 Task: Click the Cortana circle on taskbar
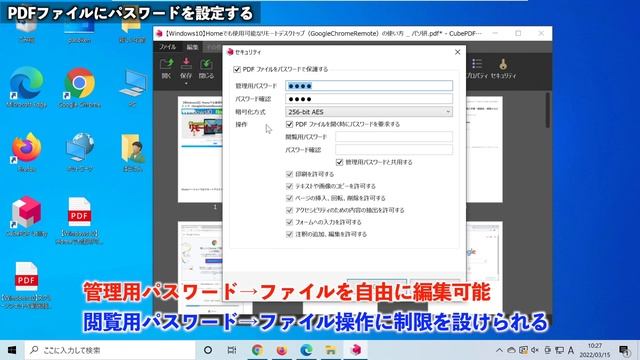[x=208, y=350]
